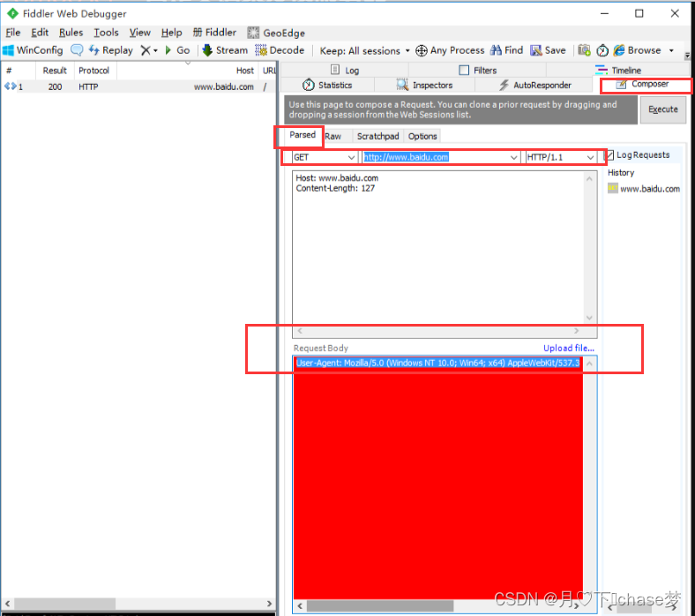Screen dimensions: 695x616
Task: Select session 1 www.baidu.com row
Action: (x=138, y=86)
